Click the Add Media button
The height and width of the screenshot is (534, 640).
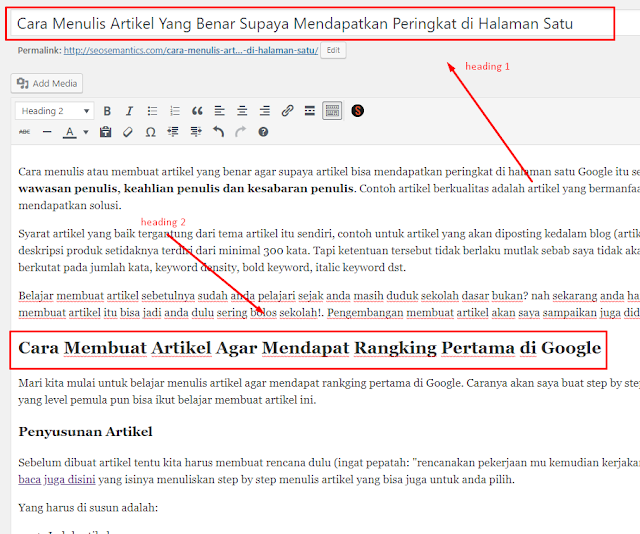(x=47, y=83)
